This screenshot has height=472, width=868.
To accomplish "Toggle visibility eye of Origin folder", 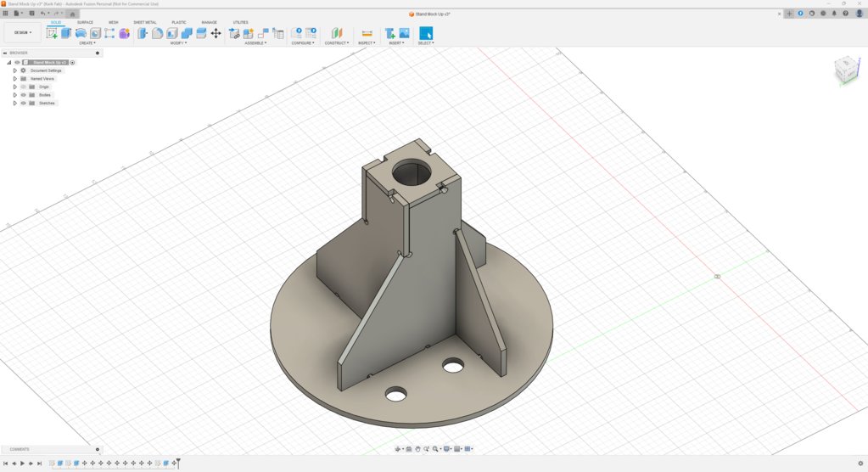I will [23, 87].
